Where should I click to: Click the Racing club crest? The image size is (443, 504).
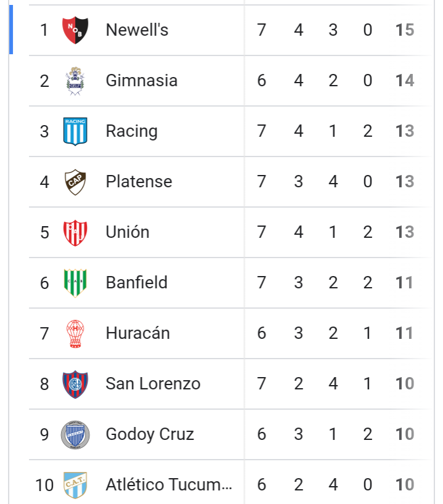click(x=75, y=131)
